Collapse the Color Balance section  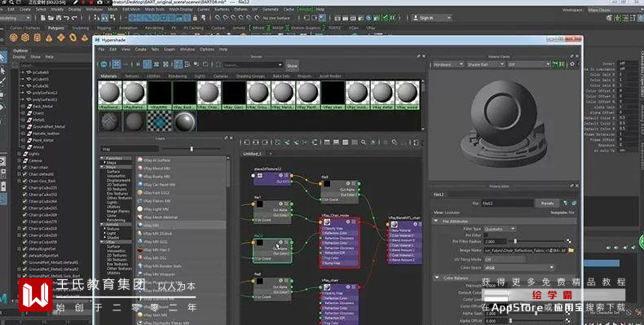click(x=436, y=278)
